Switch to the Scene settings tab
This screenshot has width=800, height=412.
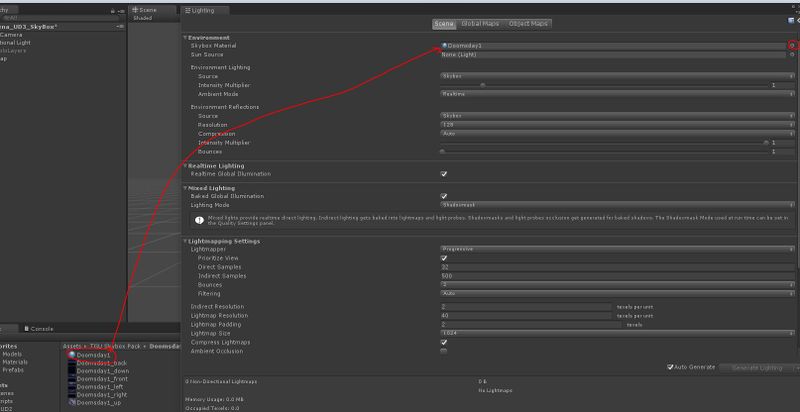444,23
